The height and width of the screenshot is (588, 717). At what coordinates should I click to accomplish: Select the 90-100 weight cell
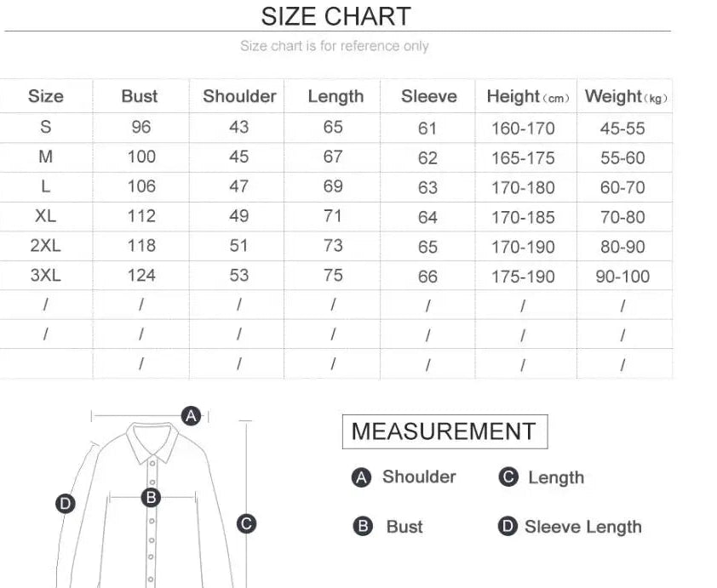point(623,277)
